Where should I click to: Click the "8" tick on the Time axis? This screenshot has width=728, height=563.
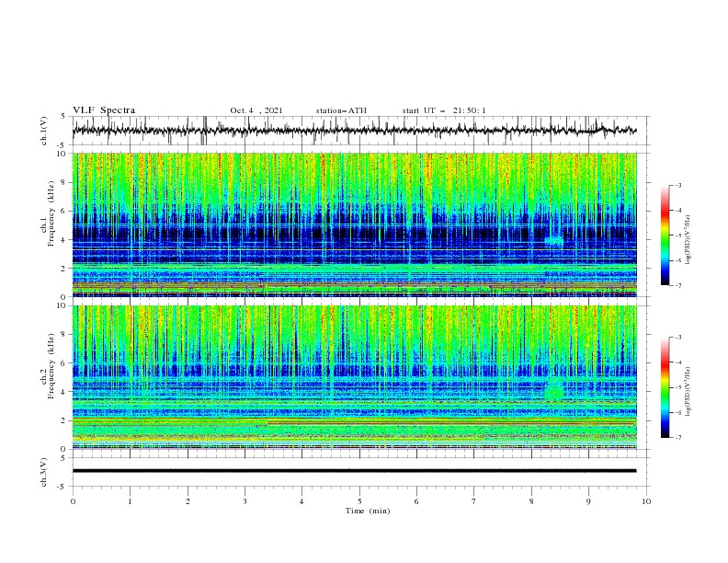(x=531, y=501)
